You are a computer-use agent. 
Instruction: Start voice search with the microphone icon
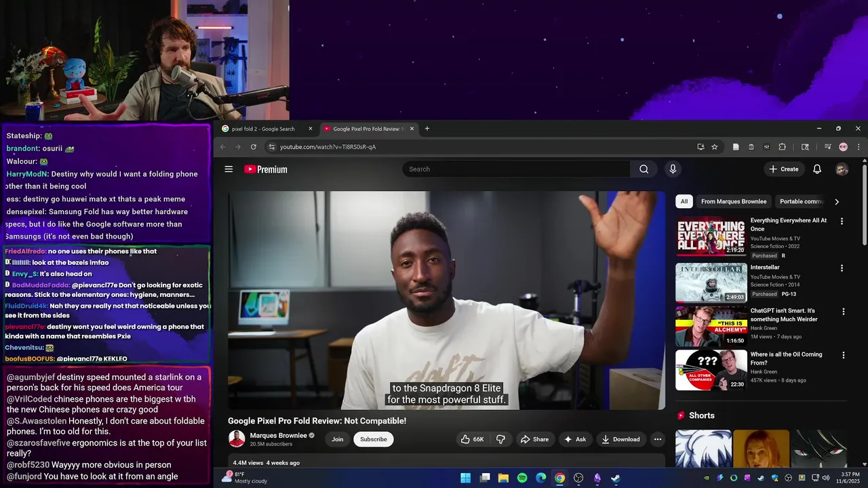tap(673, 169)
